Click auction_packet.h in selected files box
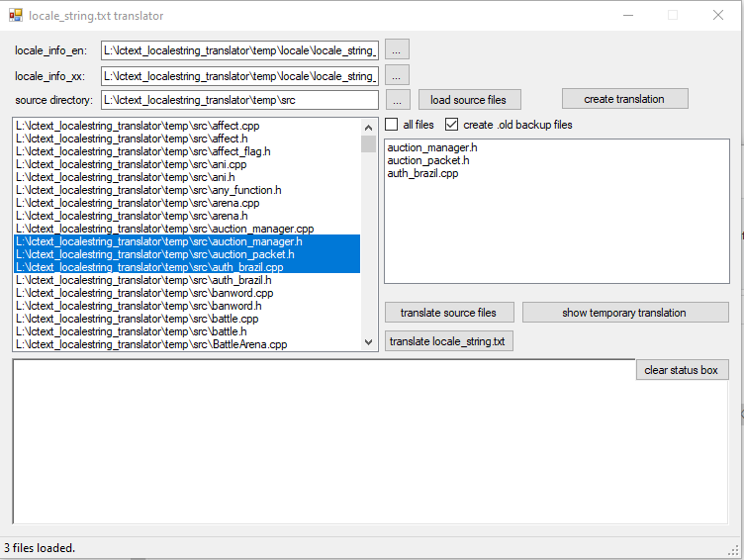Screen dimensions: 744x560 (428, 160)
